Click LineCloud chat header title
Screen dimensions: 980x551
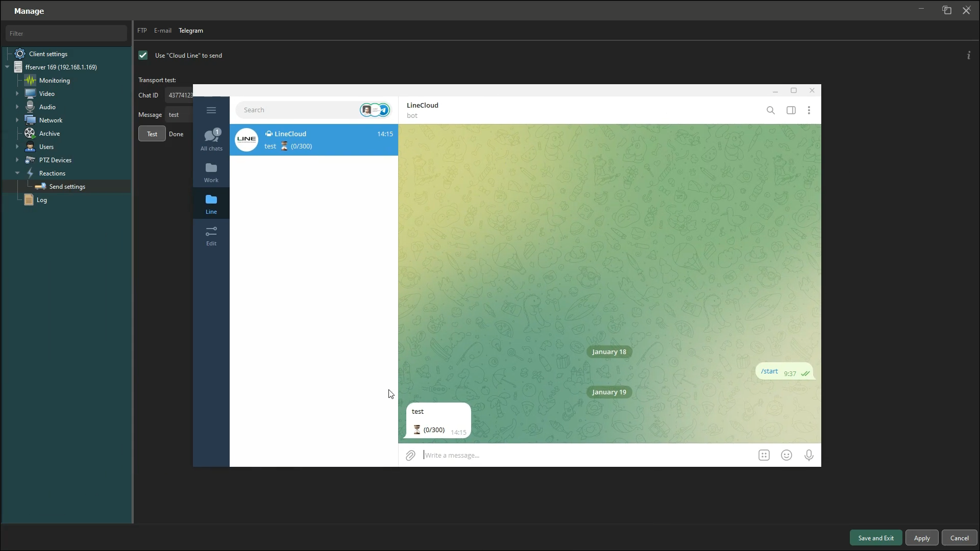[x=423, y=105]
